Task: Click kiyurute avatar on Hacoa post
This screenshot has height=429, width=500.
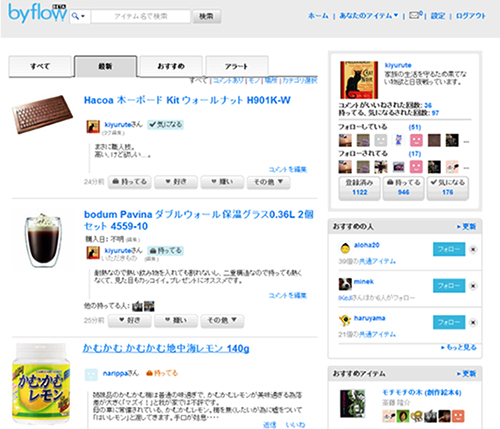Action: [93, 127]
